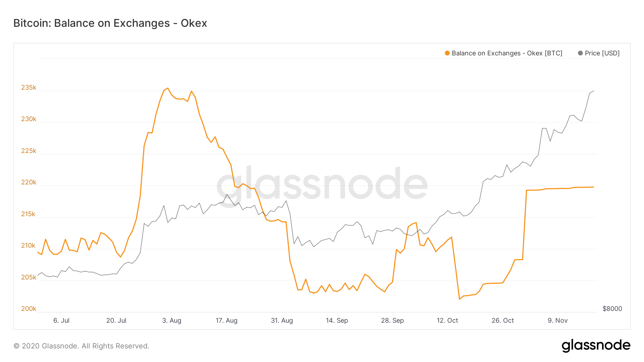Viewport: 644px width, 362px height.
Task: Click the 12. Oct date axis label
Action: (447, 321)
